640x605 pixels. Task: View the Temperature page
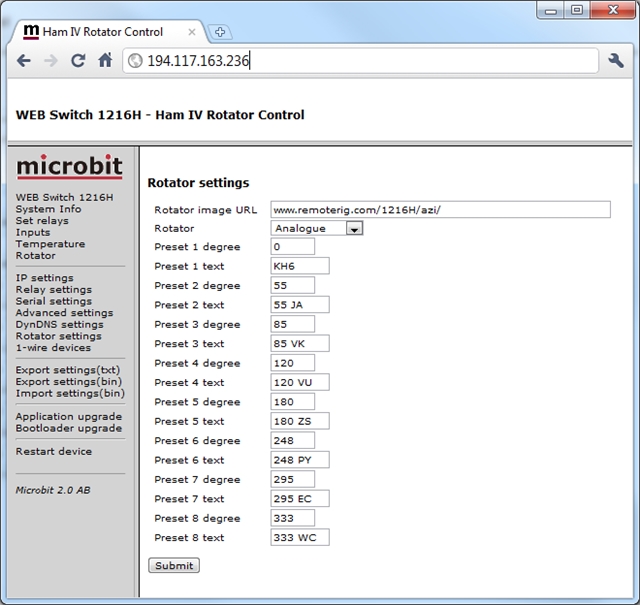click(x=50, y=244)
